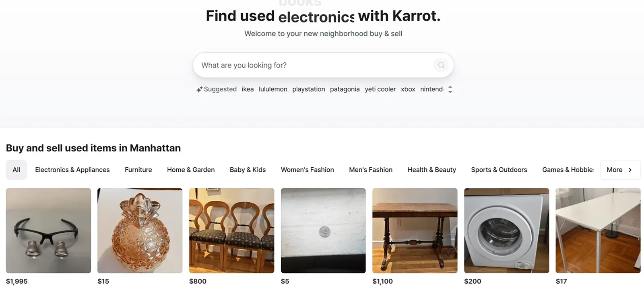Screen dimensions: 644x288
Task: Click the chevron on the More button
Action: (629, 170)
